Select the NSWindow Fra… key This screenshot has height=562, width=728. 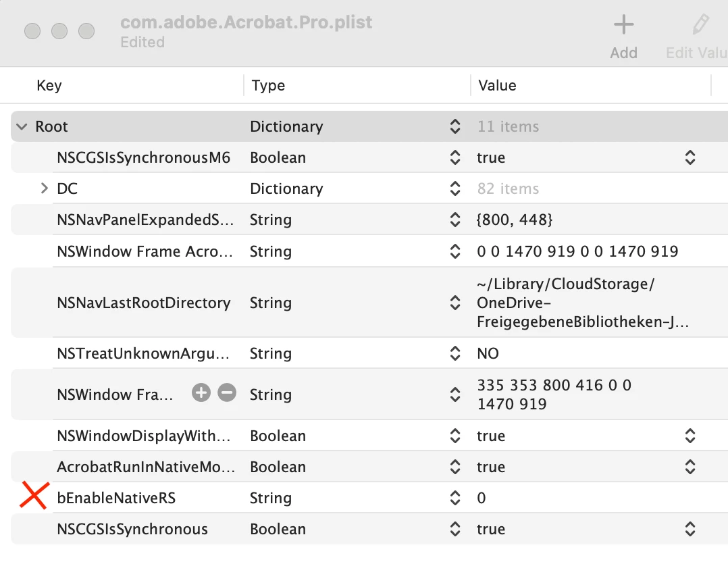click(115, 394)
